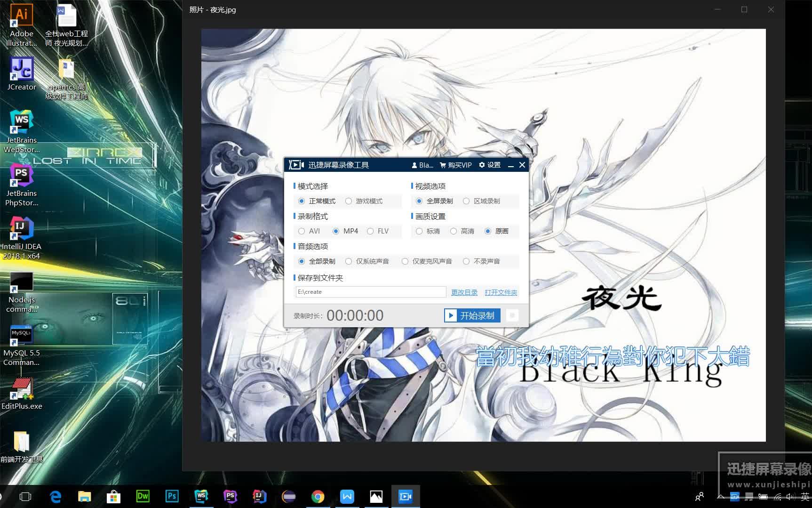Switch to Photos app in taskbar
Image resolution: width=812 pixels, height=508 pixels.
[376, 496]
